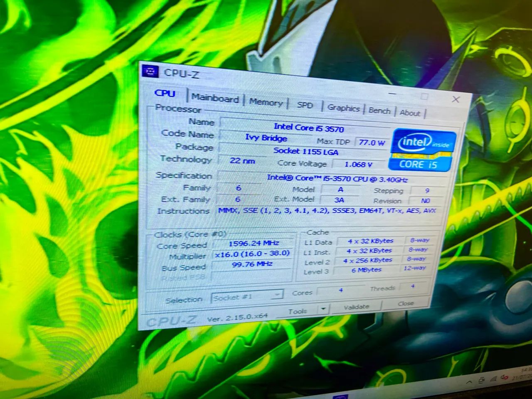The image size is (532, 399).
Task: Click the Bus Speed value 99.76 MHz
Action: pos(252,264)
